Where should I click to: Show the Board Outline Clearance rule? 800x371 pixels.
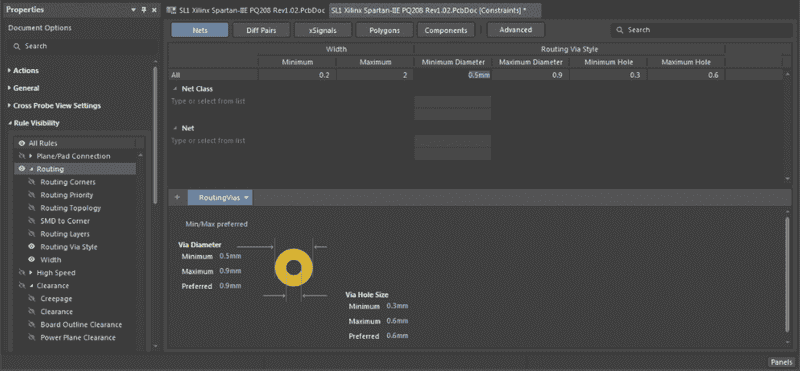coord(32,325)
